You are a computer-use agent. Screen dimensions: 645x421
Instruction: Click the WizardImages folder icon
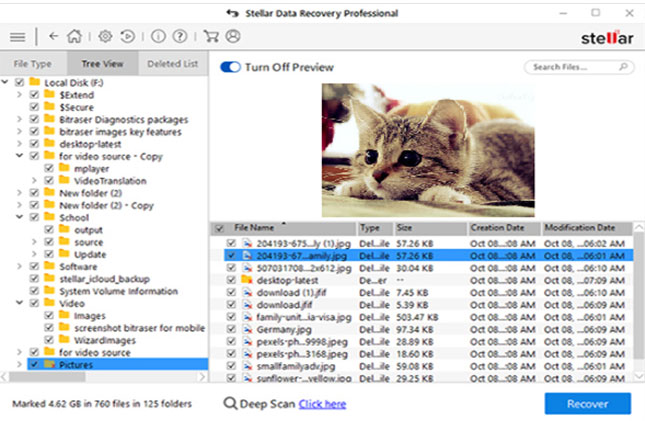[x=64, y=339]
